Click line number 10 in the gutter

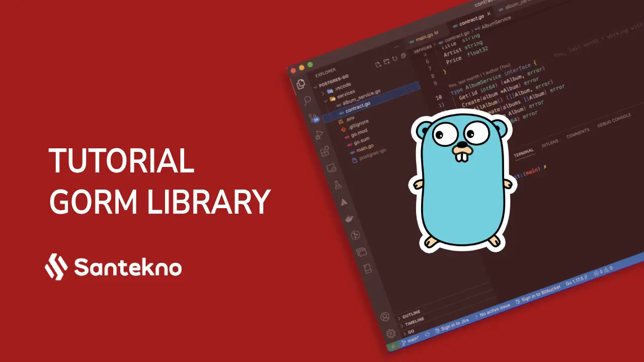pyautogui.click(x=439, y=98)
